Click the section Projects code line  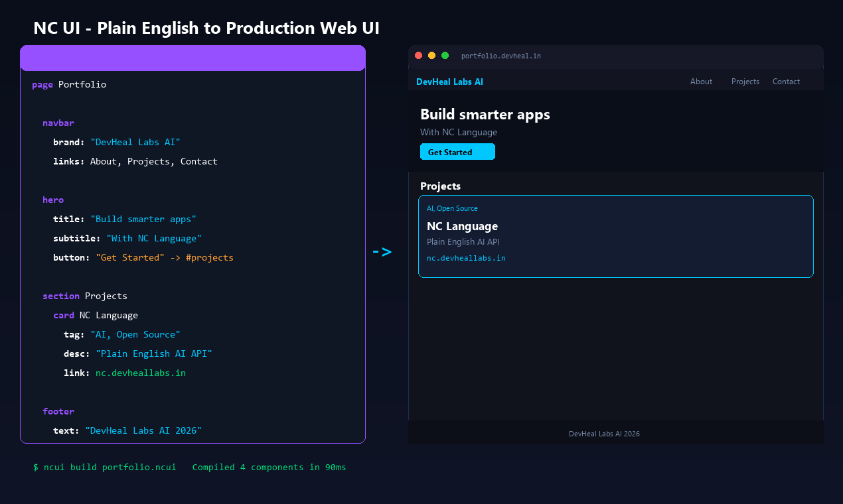click(x=85, y=296)
